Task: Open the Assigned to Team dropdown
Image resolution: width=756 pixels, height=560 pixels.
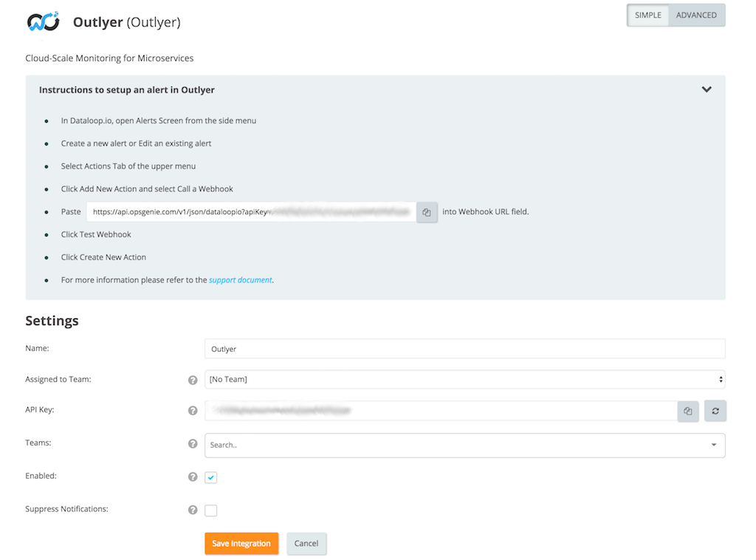Action: tap(465, 380)
